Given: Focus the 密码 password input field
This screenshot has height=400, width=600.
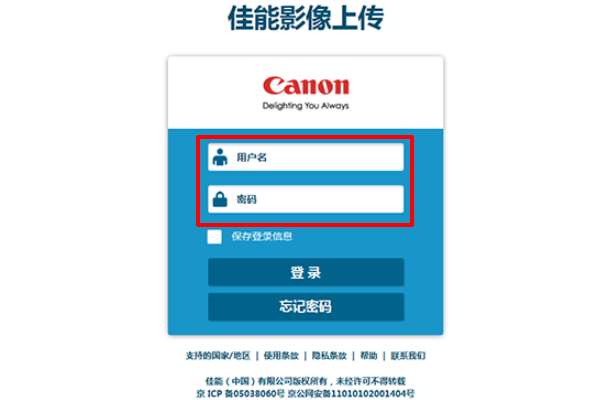Looking at the screenshot, I should point(306,199).
